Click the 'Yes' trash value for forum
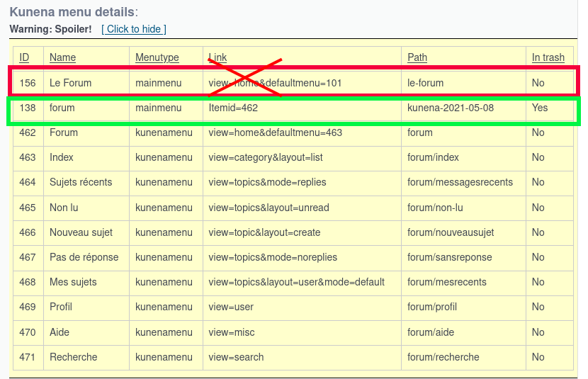This screenshot has height=379, width=588. [x=539, y=108]
